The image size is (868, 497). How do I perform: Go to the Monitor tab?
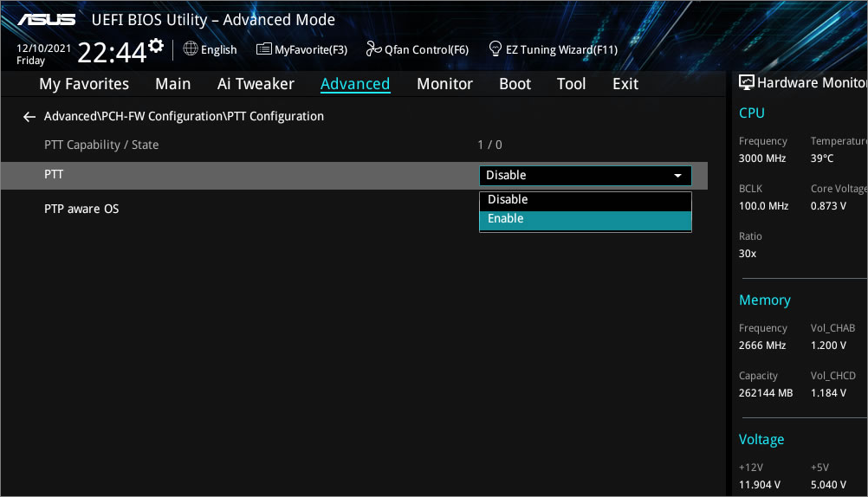point(444,84)
